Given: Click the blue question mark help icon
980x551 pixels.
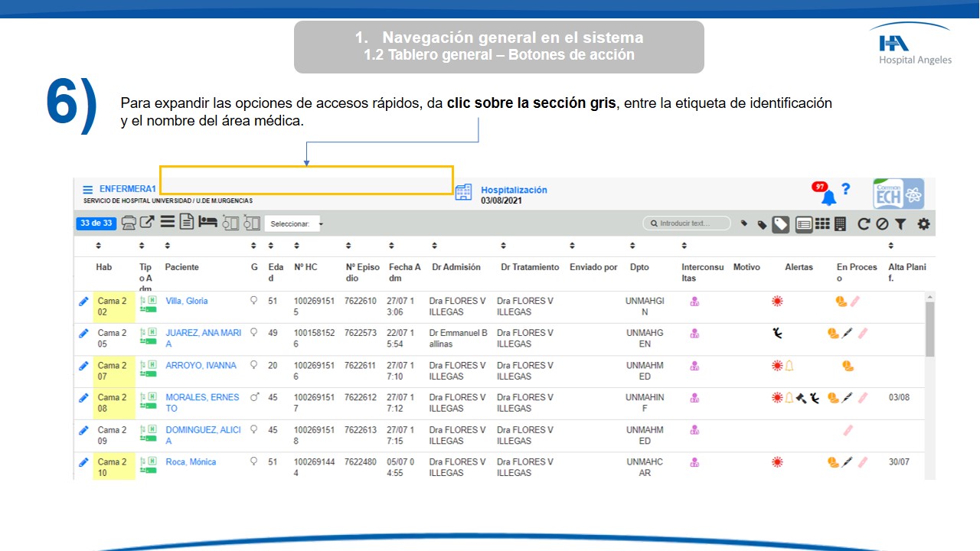Looking at the screenshot, I should coord(846,189).
